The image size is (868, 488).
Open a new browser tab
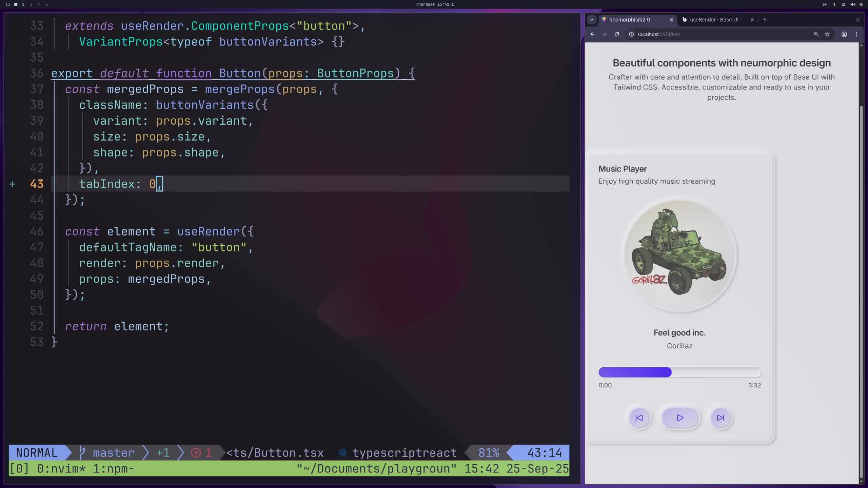point(764,20)
